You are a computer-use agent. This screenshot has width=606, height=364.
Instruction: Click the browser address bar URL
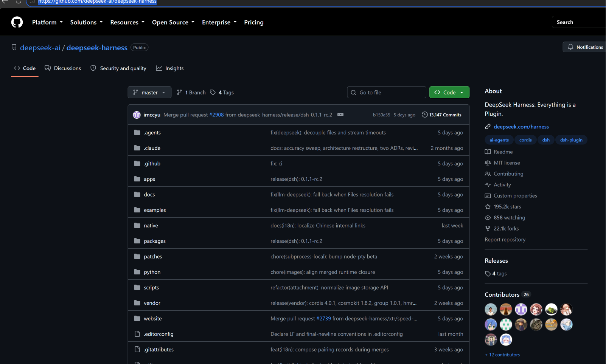(x=97, y=2)
